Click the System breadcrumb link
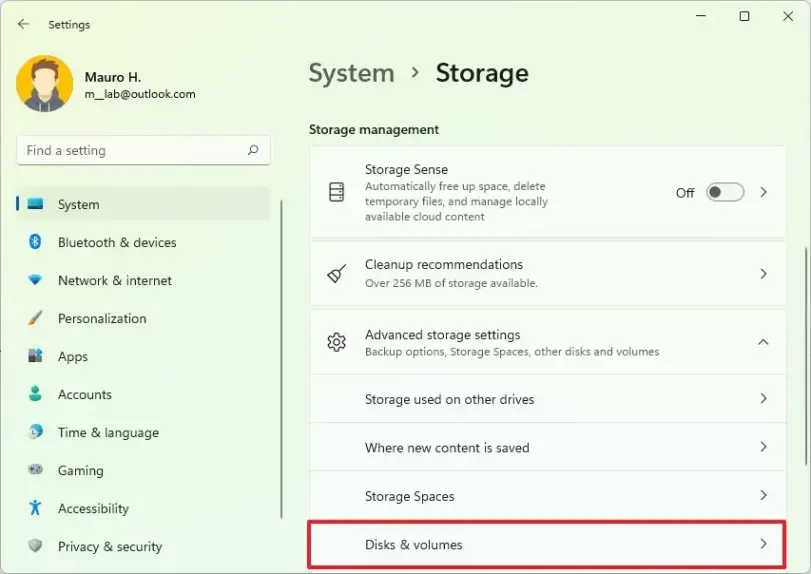Image resolution: width=811 pixels, height=574 pixels. [351, 74]
